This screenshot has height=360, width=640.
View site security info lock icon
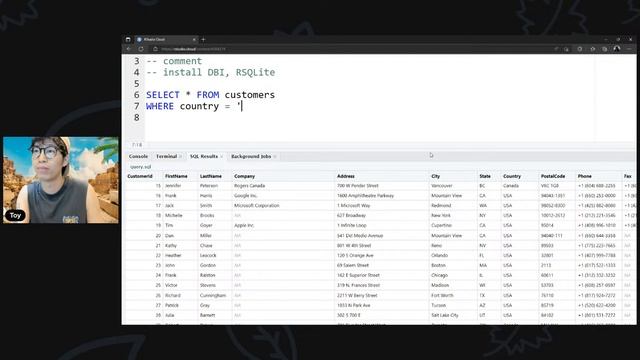[x=156, y=49]
